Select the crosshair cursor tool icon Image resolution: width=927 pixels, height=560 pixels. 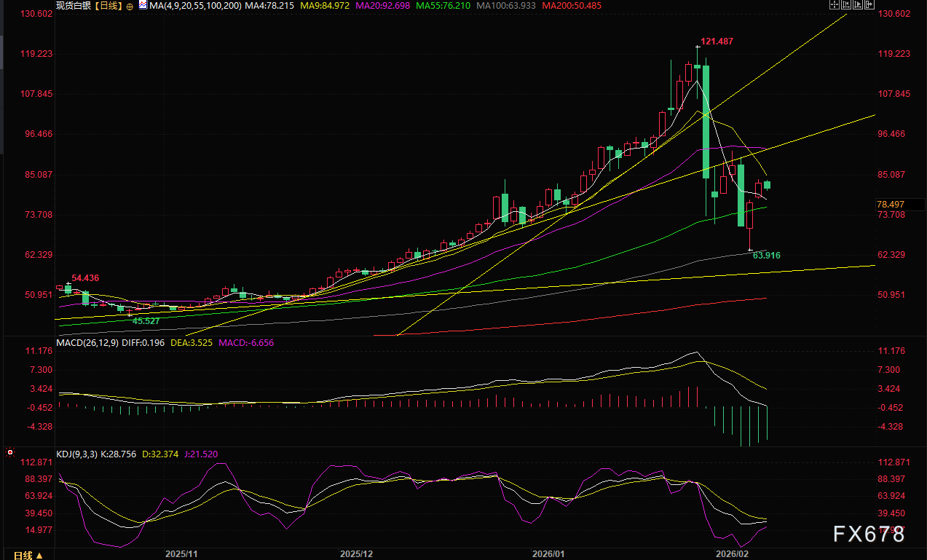tap(835, 4)
